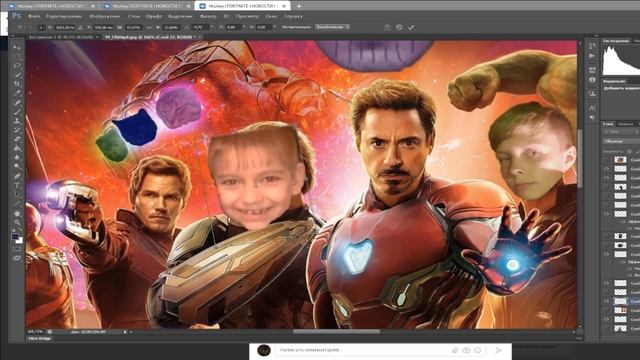Select the Hand tool
Screen dimensions: 640x360
click(17, 213)
